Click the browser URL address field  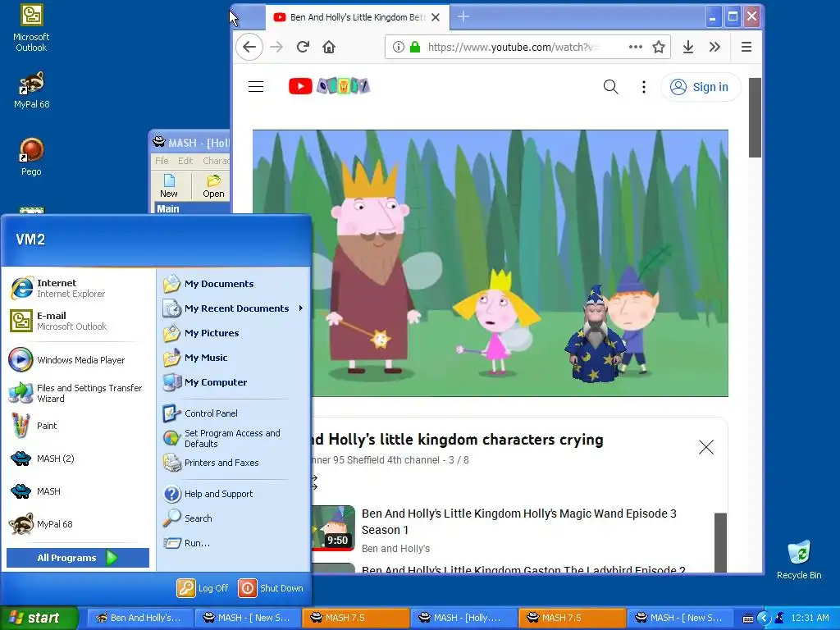tap(512, 47)
